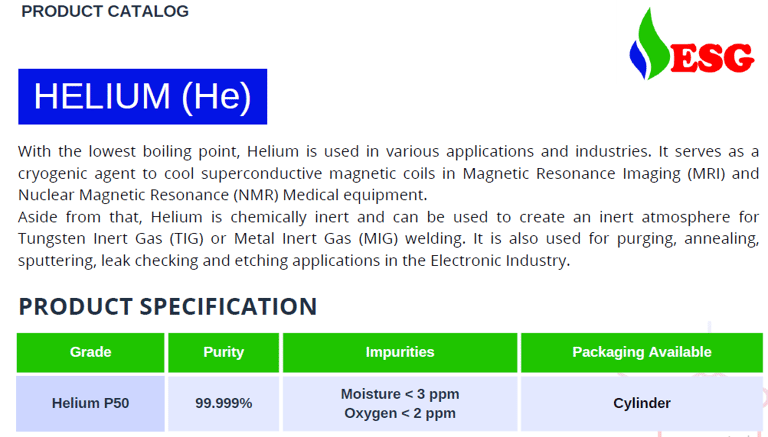The image size is (768, 437).
Task: Click the Impurities column header
Action: click(400, 352)
